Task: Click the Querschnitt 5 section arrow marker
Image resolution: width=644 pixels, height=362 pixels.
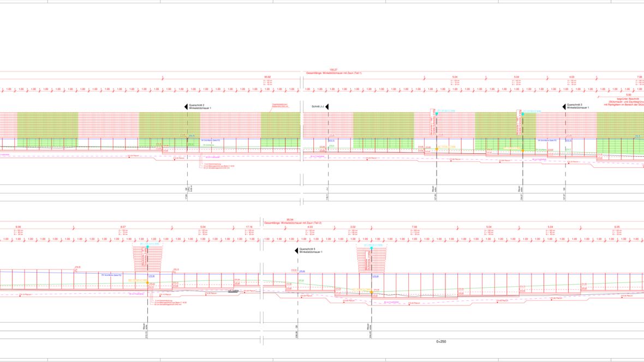Action: (x=296, y=251)
